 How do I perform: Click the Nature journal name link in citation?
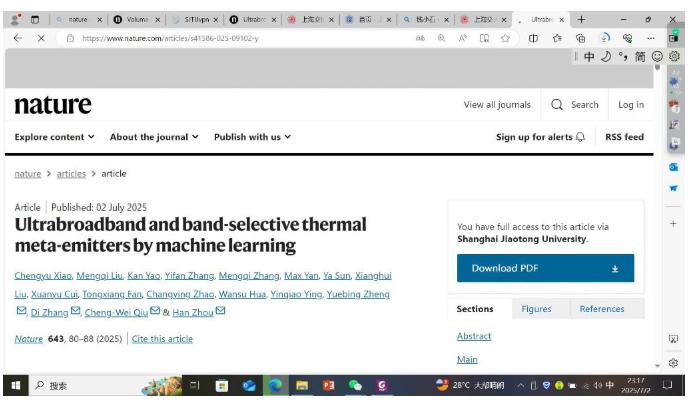[x=28, y=339]
